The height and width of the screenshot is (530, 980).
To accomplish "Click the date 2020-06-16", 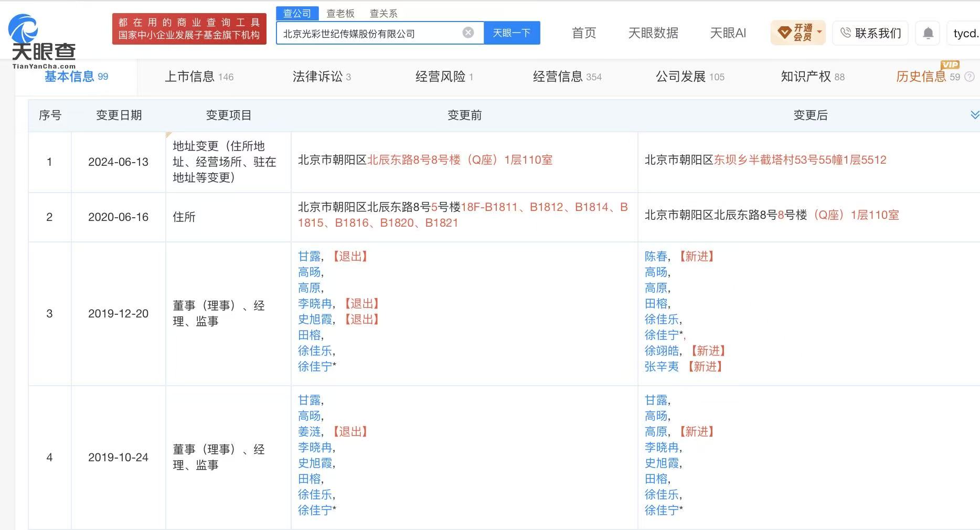I will tap(119, 217).
